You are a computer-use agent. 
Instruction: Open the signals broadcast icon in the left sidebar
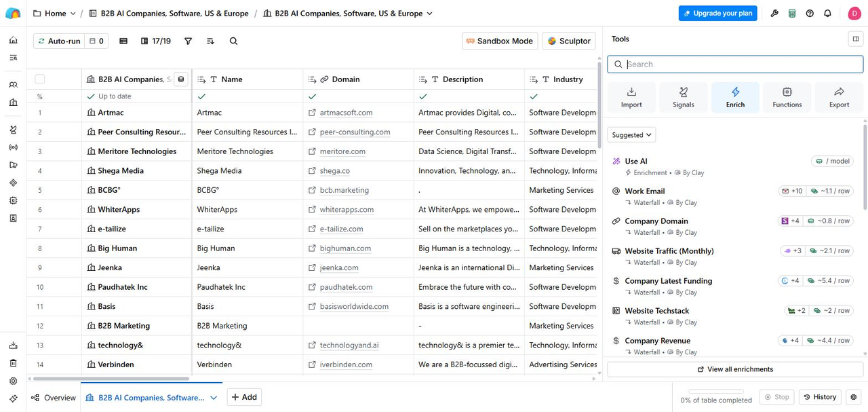13,147
